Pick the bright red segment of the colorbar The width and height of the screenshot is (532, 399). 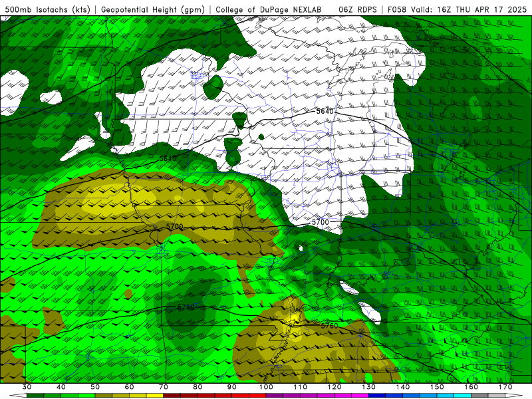tap(257, 395)
